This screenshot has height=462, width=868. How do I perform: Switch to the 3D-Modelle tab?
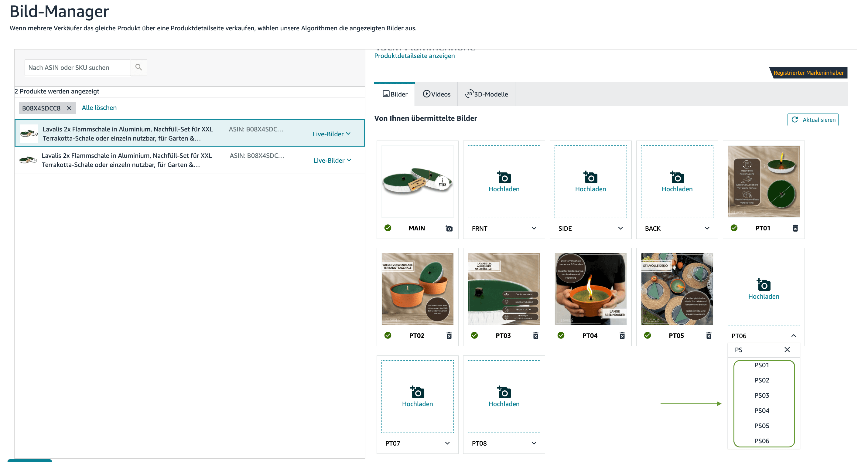pos(486,94)
